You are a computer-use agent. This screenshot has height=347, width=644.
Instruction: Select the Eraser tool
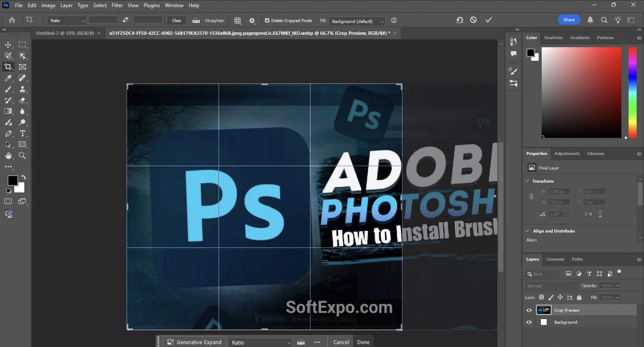point(22,100)
